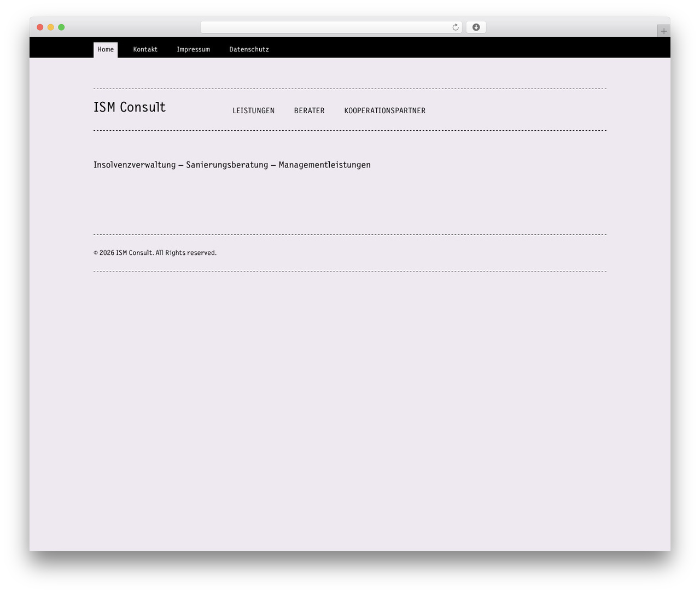Minimize the window with yellow button
The image size is (700, 593).
tap(50, 27)
